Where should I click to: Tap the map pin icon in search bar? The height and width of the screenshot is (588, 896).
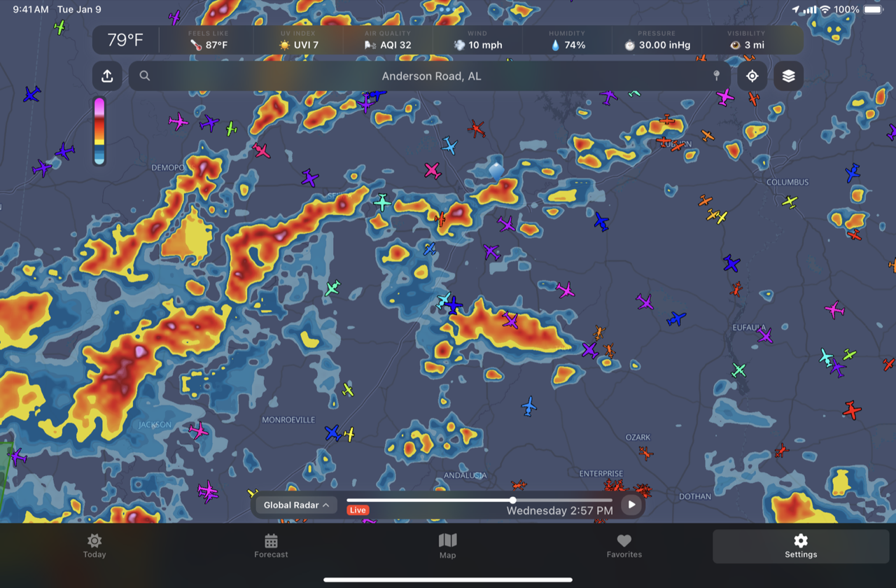click(716, 76)
